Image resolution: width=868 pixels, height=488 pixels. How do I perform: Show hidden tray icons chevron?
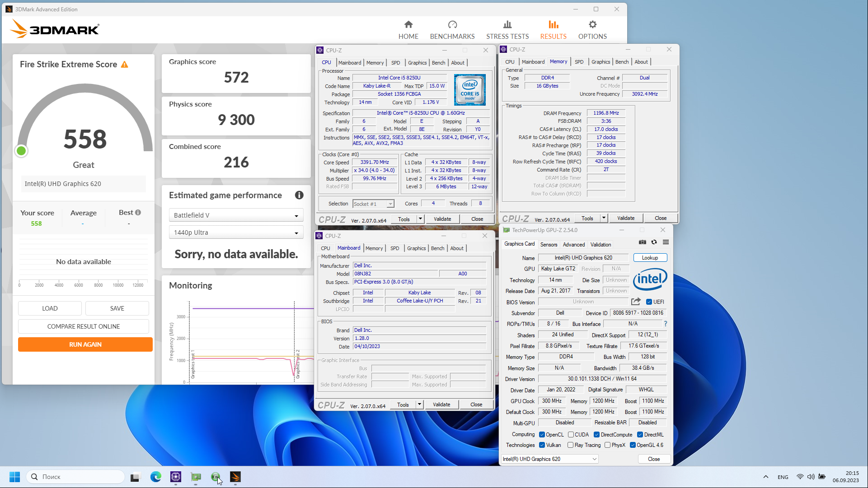tap(765, 477)
